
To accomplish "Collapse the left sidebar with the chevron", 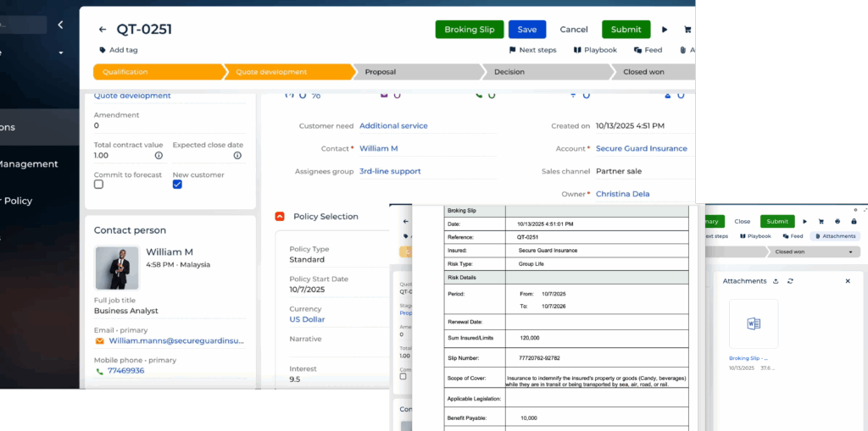I will pos(60,25).
